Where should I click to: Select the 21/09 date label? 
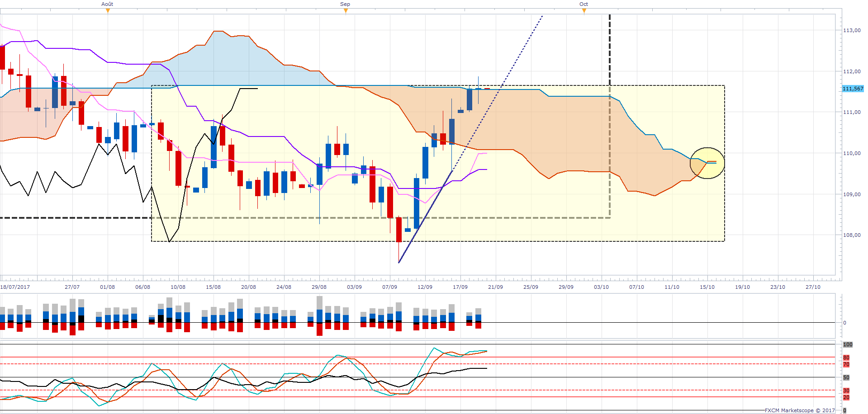pos(495,287)
